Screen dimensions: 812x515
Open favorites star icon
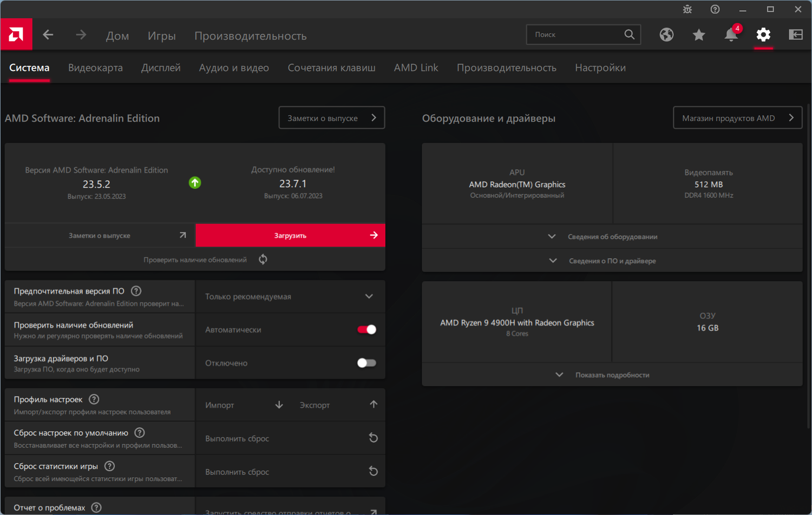[x=699, y=35]
